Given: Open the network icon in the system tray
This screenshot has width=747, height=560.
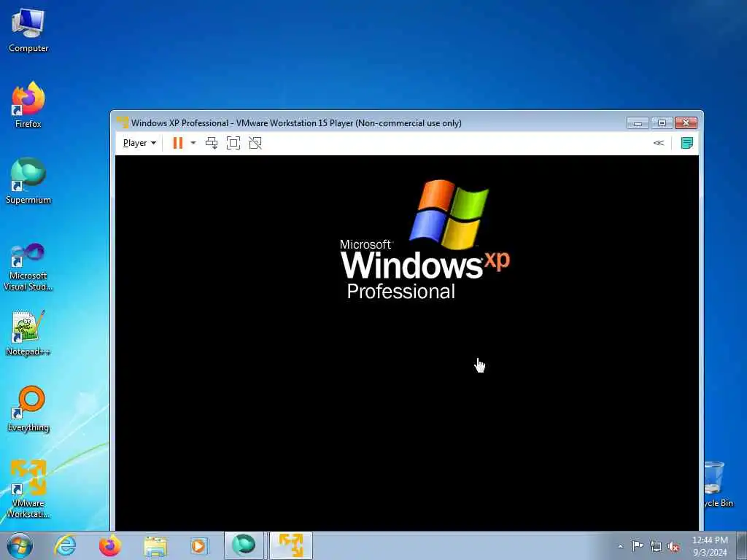Looking at the screenshot, I should 656,546.
